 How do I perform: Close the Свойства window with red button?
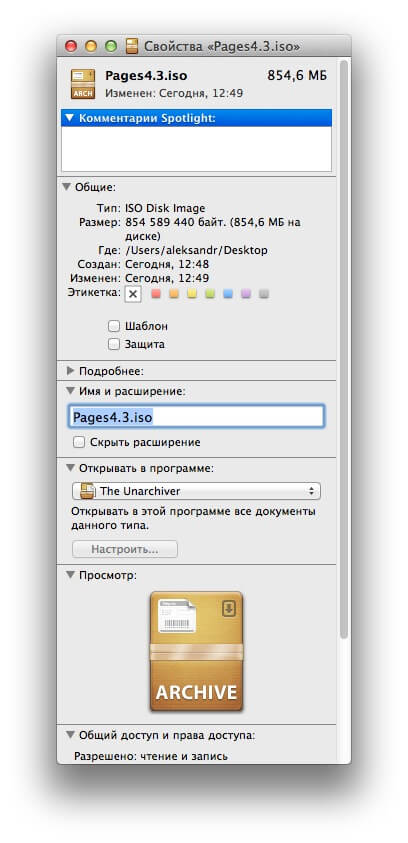click(71, 46)
